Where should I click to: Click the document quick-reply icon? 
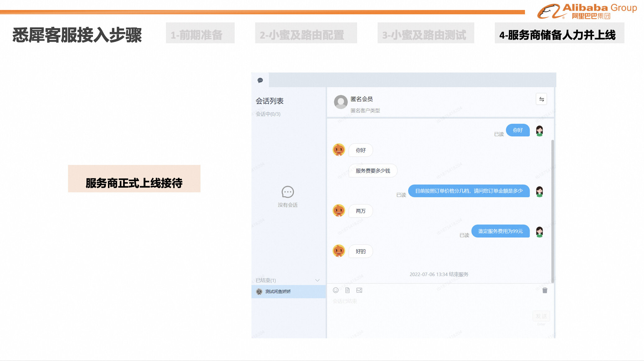(x=347, y=290)
